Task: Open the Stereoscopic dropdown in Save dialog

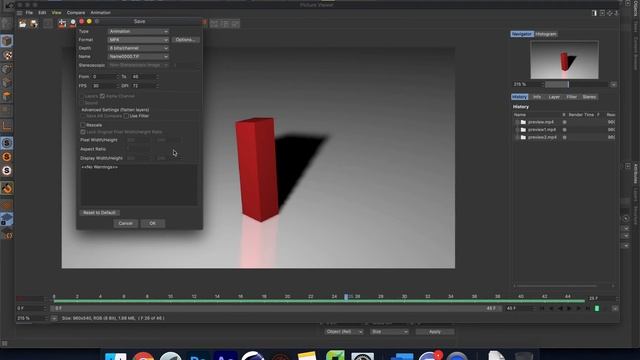Action: [x=138, y=65]
